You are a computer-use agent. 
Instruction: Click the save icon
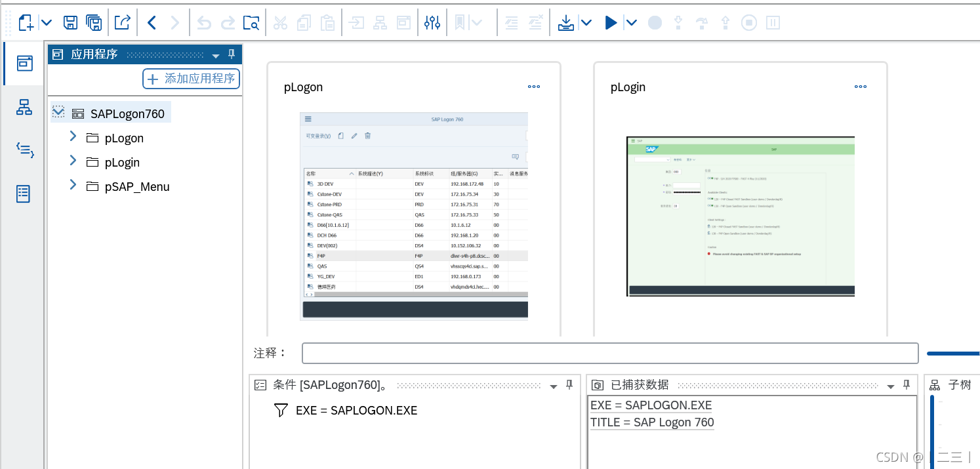point(70,23)
